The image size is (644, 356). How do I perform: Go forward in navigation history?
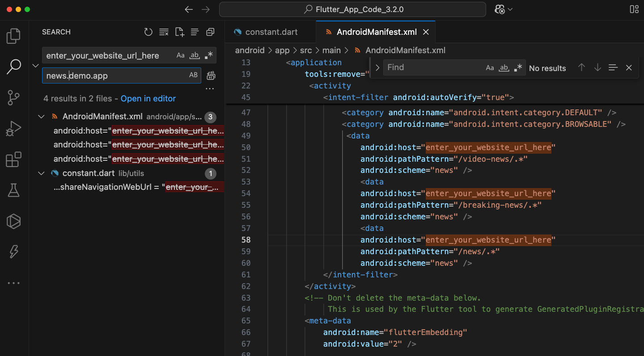(205, 9)
